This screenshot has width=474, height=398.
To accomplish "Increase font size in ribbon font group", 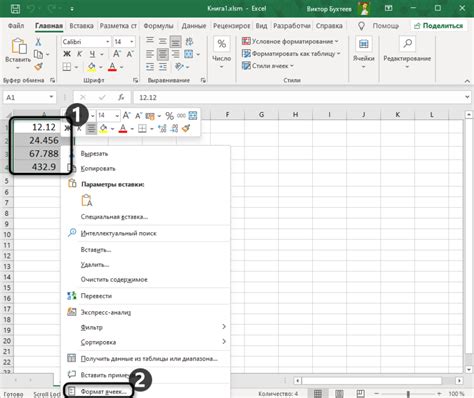I will click(x=117, y=54).
